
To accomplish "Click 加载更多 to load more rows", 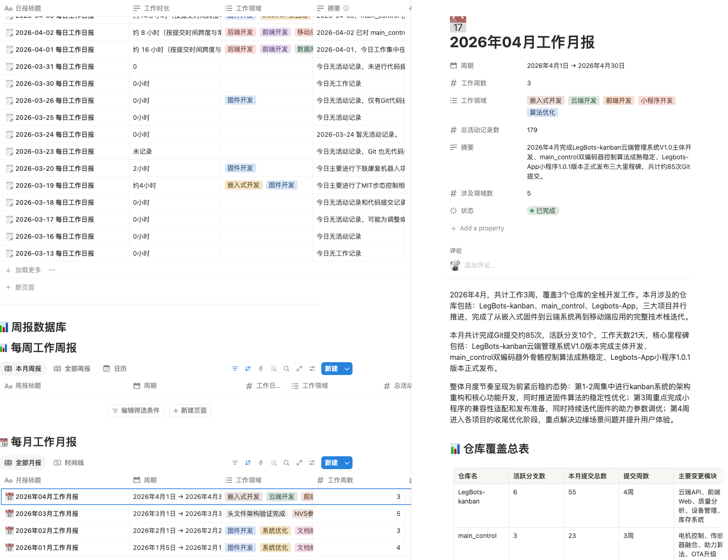I will coord(23,270).
